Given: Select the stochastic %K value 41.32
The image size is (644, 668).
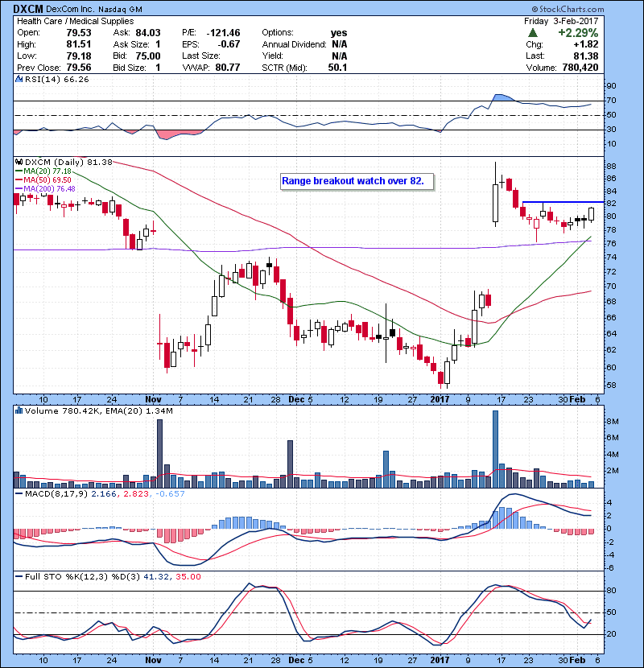Looking at the screenshot, I should pyautogui.click(x=156, y=576).
